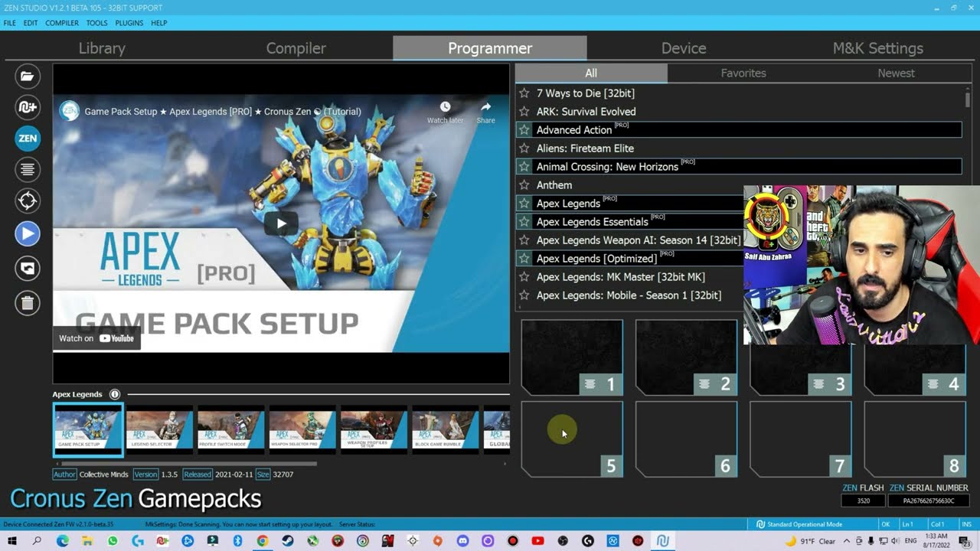Click the stacked lines icon in sidebar

tap(28, 169)
